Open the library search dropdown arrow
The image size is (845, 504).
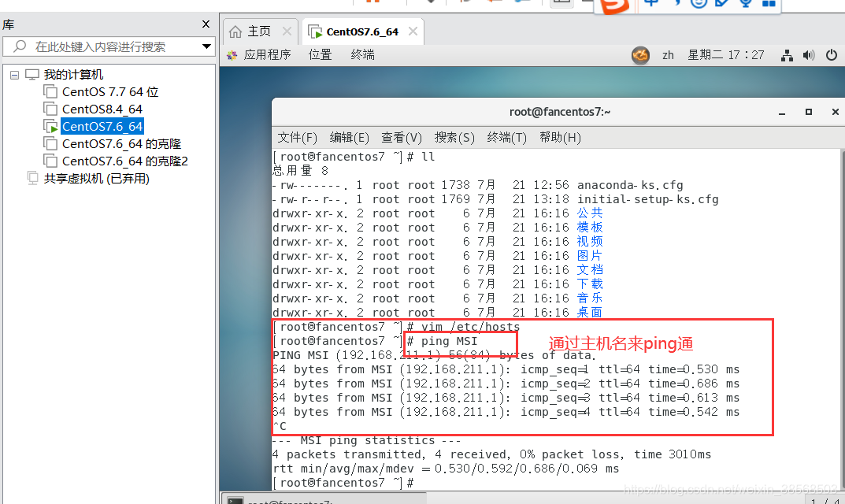[206, 47]
